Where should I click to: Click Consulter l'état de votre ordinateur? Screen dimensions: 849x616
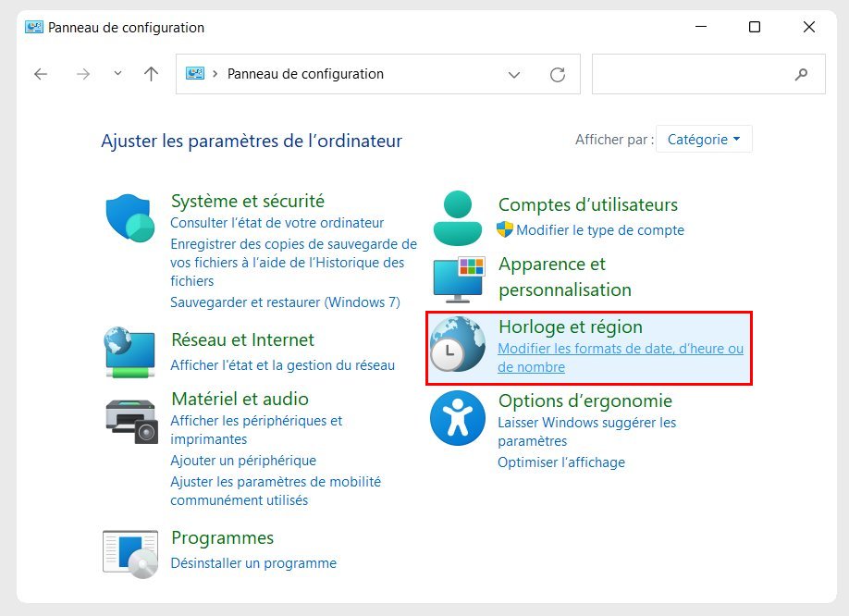point(277,223)
